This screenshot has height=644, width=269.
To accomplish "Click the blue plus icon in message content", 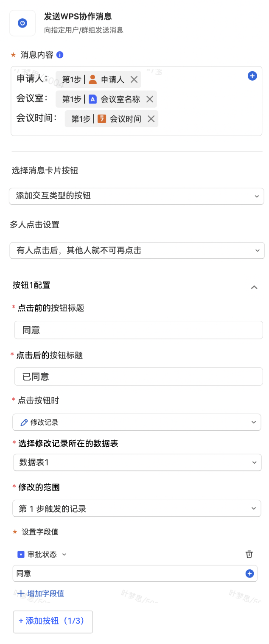I will [252, 76].
